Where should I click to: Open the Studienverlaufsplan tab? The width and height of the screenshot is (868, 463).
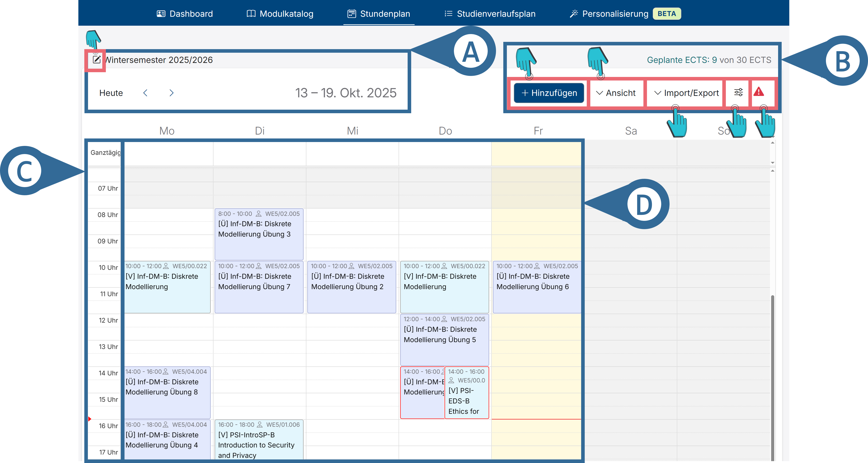490,13
